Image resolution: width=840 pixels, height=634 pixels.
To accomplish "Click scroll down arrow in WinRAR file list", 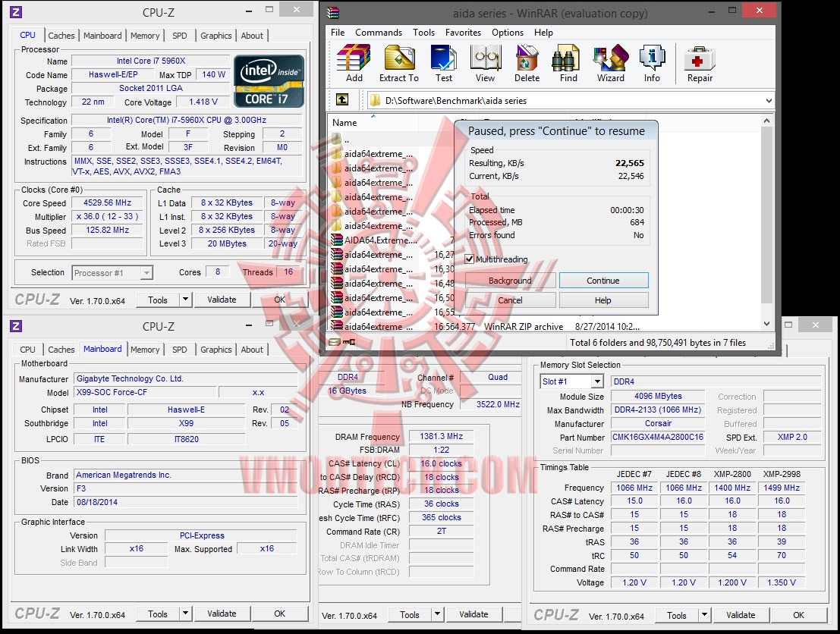I will [766, 323].
